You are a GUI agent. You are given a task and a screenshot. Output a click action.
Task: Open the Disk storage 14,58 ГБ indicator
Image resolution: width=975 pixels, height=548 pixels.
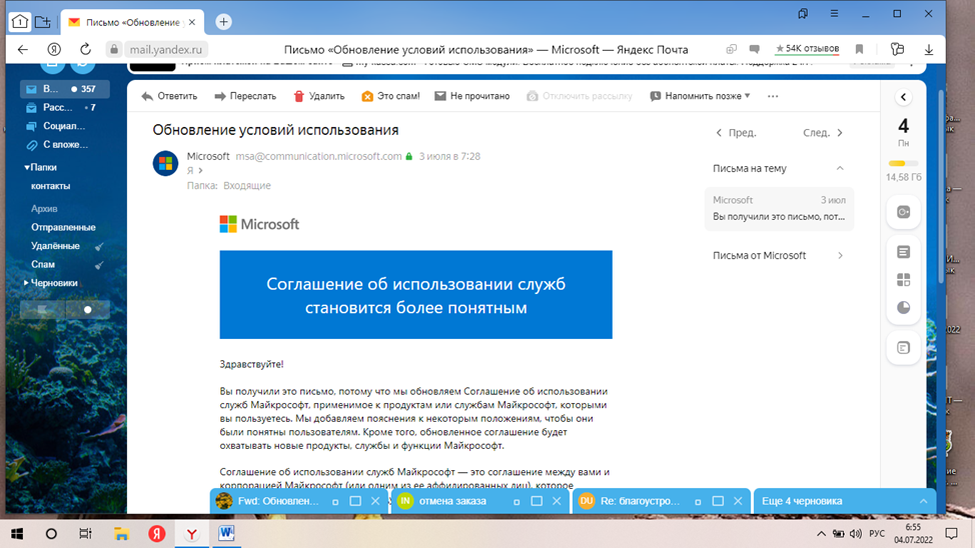coord(903,170)
